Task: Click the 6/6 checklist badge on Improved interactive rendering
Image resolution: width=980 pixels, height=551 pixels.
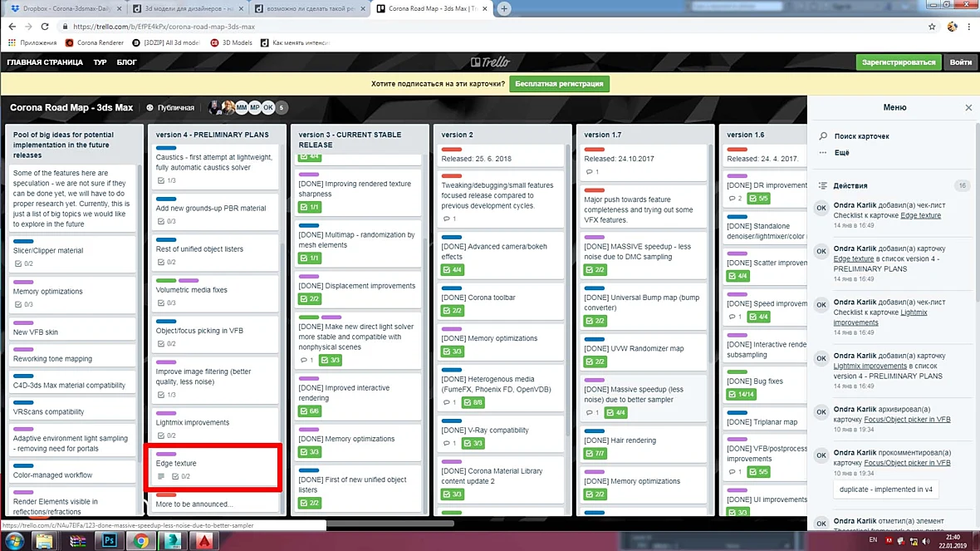Action: (x=310, y=411)
